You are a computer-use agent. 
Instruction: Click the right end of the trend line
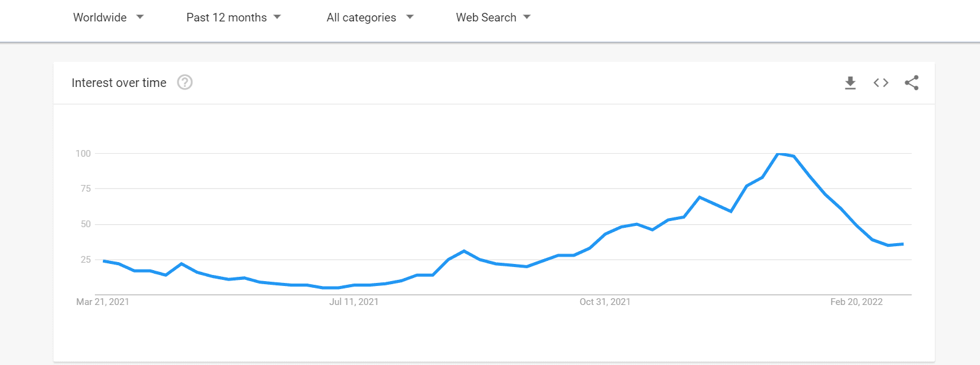[x=903, y=244]
